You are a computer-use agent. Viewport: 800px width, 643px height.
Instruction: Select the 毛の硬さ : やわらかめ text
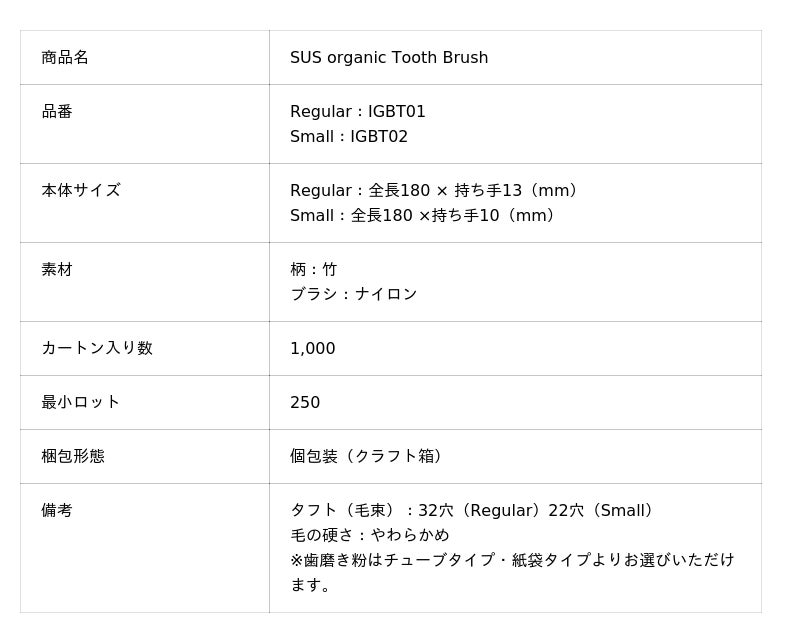[370, 536]
